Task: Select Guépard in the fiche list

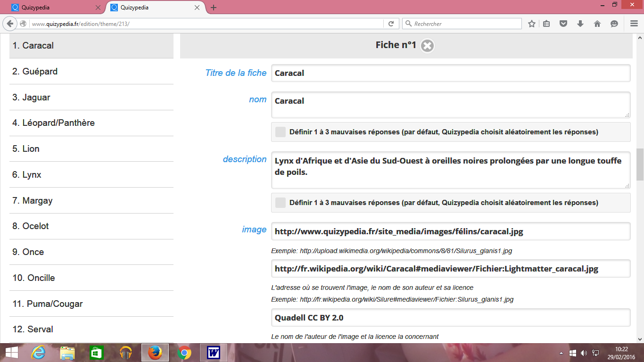Action: coord(91,72)
